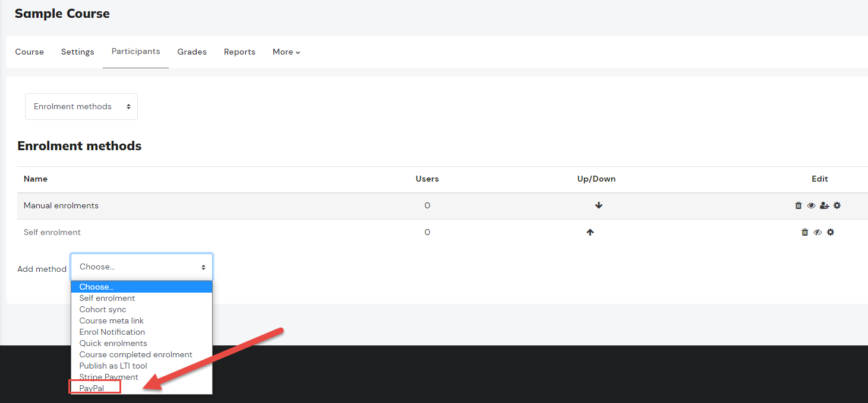Click the Up/Down column header
Viewport: 868px width, 403px height.
pyautogui.click(x=596, y=179)
